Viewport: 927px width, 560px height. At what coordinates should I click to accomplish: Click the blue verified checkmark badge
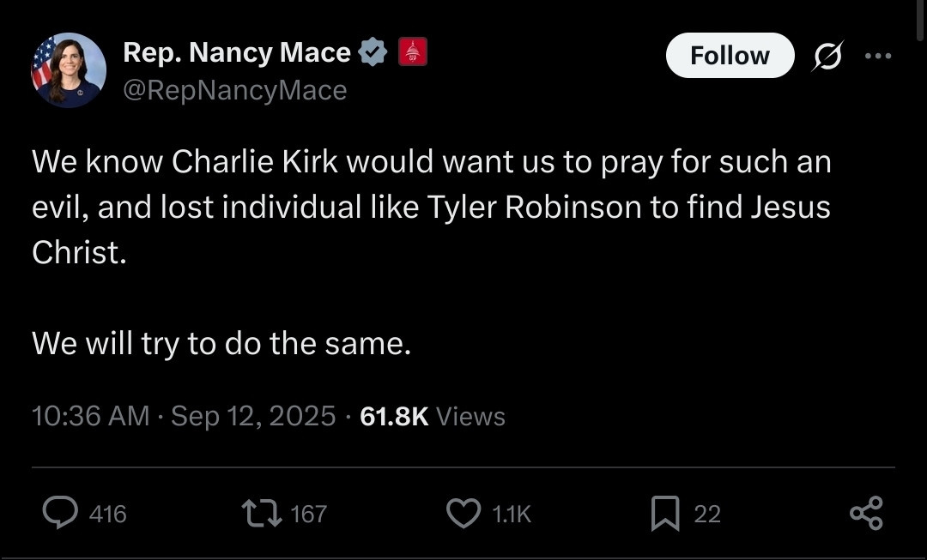[373, 52]
